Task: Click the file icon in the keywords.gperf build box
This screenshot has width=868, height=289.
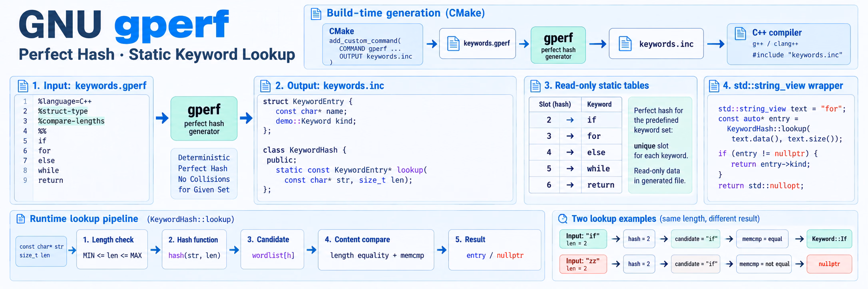Action: pyautogui.click(x=453, y=43)
